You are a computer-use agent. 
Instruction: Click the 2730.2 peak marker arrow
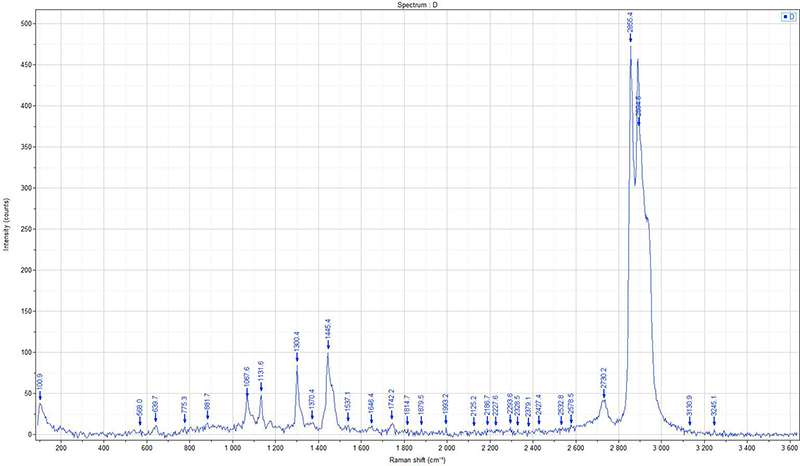[604, 393]
